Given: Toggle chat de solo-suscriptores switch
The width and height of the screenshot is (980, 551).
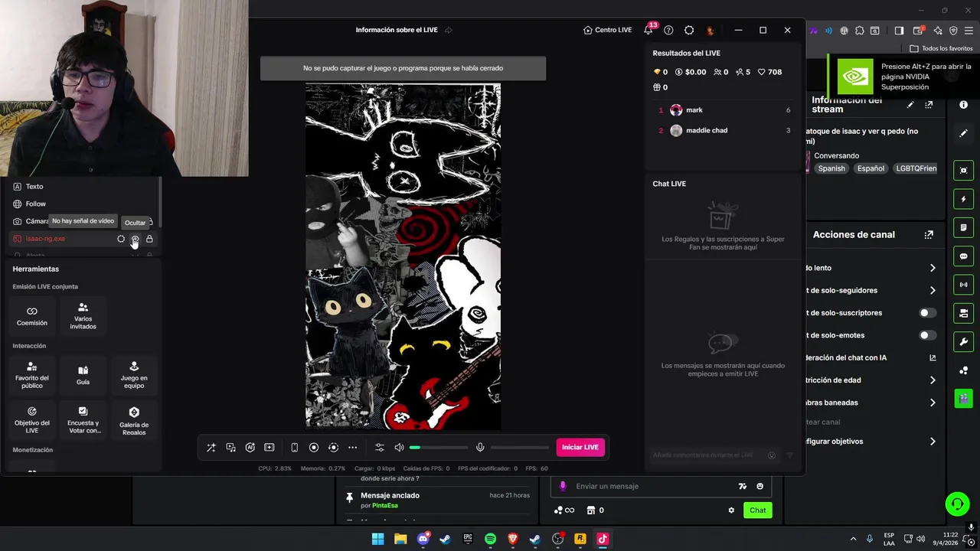Looking at the screenshot, I should 927,313.
